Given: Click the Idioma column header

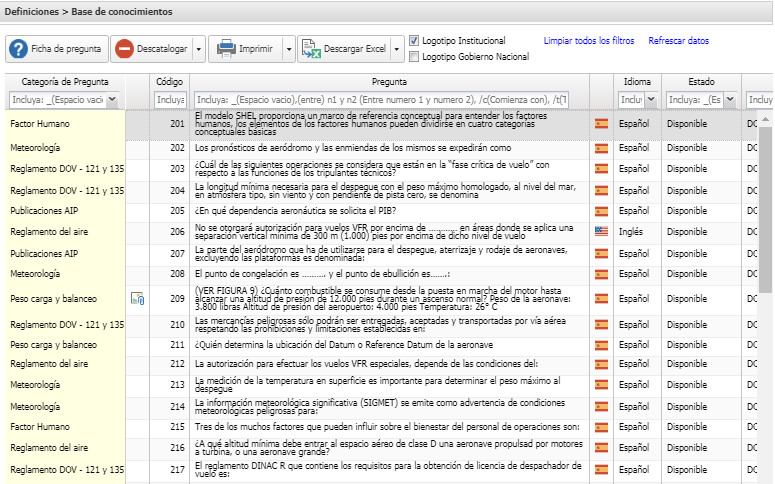Looking at the screenshot, I should coord(637,82).
